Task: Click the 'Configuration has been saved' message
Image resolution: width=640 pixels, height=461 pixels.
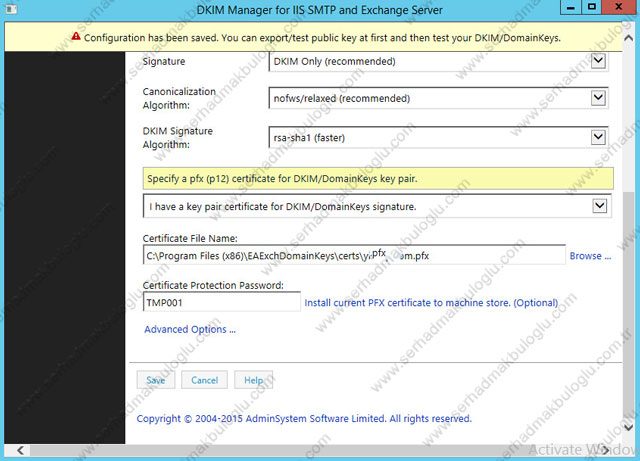Action: pos(322,38)
